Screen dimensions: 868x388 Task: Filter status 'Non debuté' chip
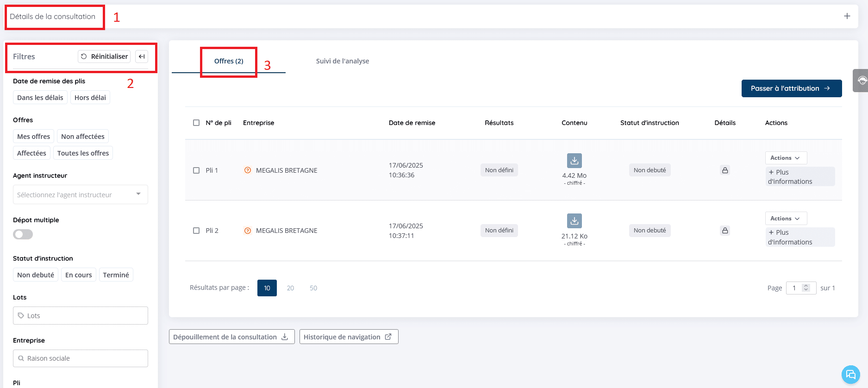36,275
